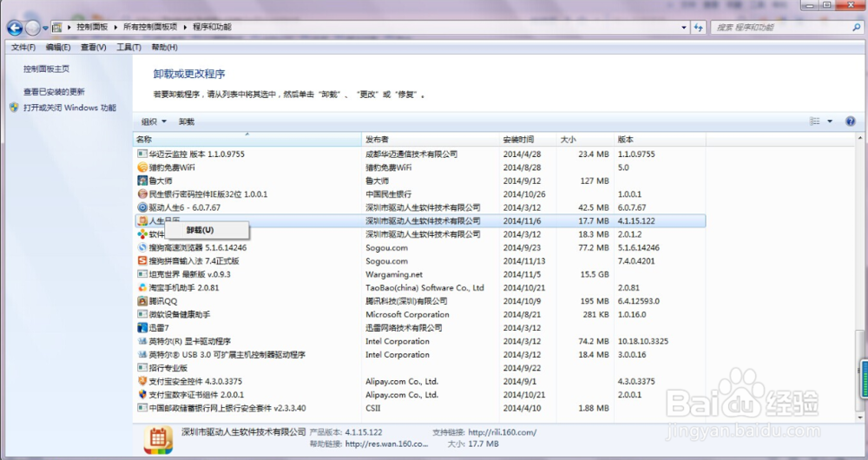Open 打开或关闭 Windows 功能 link
Screen dimensions: 868x460
point(69,108)
